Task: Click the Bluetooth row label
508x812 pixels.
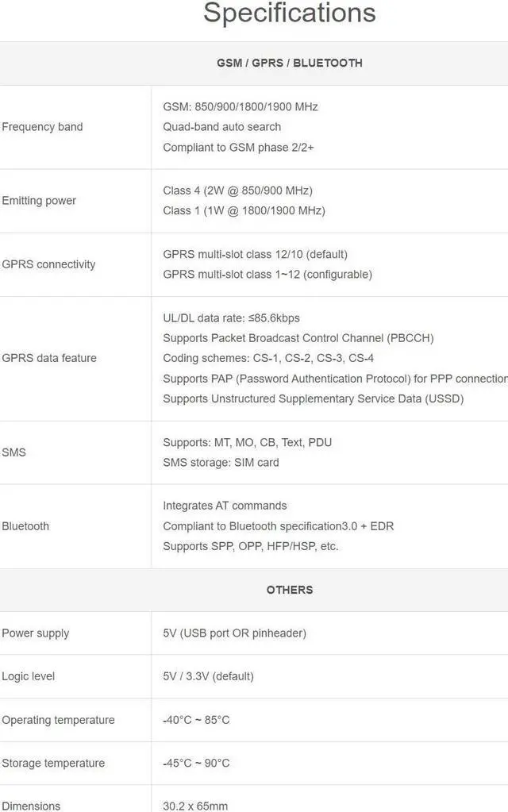Action: [x=25, y=526]
